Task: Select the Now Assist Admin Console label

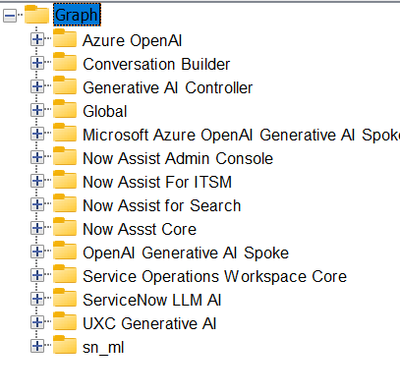Action: 178,159
